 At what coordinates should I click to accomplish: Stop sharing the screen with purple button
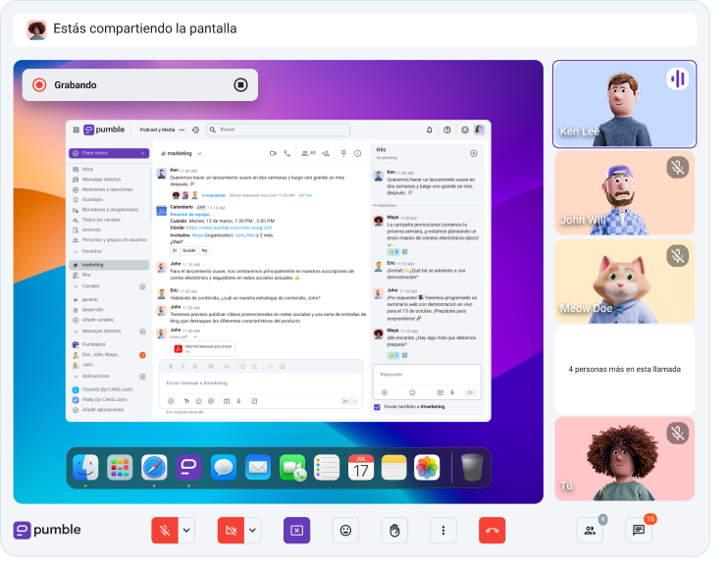point(296,530)
